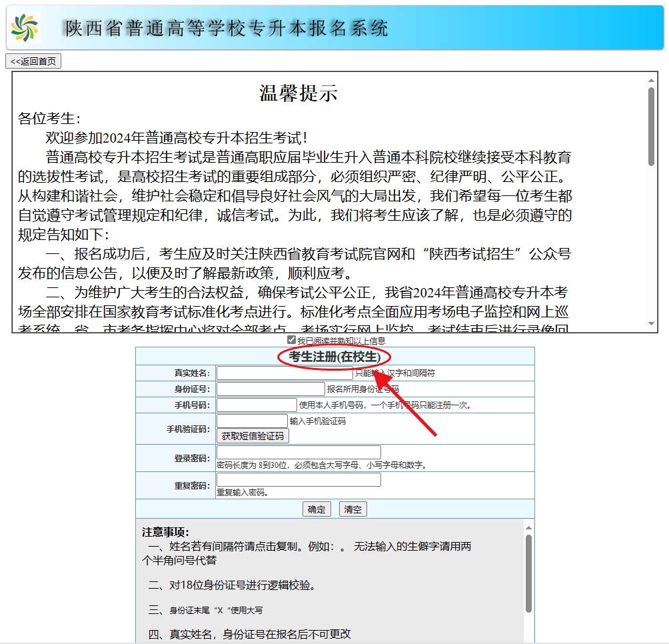Click down arrow of 温馨提示 panel scrollbar

pyautogui.click(x=651, y=325)
